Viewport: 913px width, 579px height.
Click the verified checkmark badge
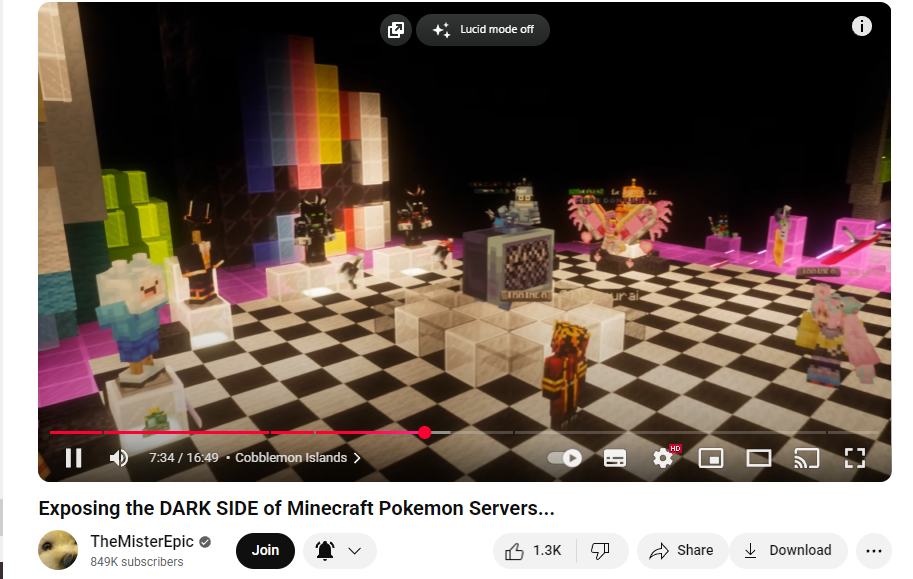[205, 542]
